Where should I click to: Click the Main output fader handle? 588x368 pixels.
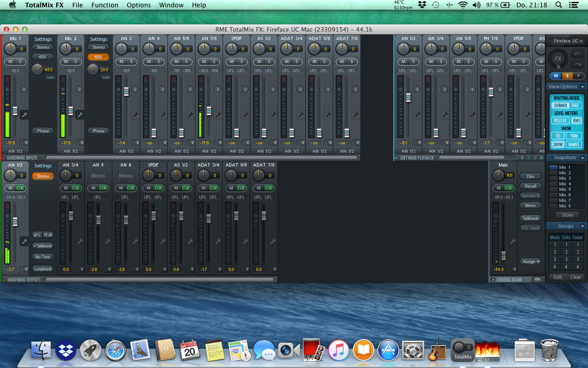point(503,256)
